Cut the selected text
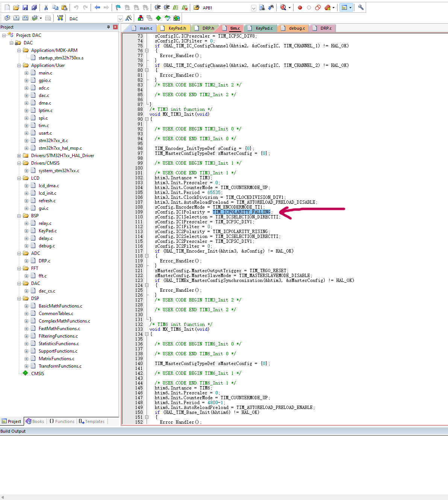 click(x=46, y=8)
